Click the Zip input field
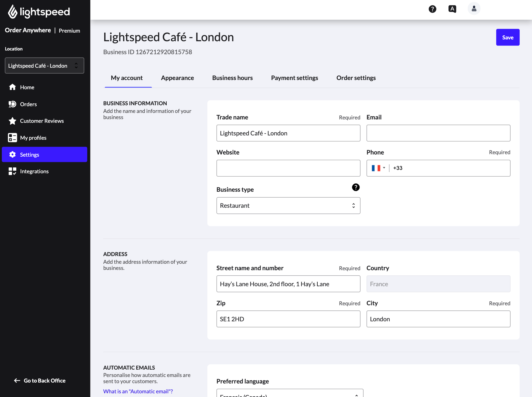 pos(288,319)
